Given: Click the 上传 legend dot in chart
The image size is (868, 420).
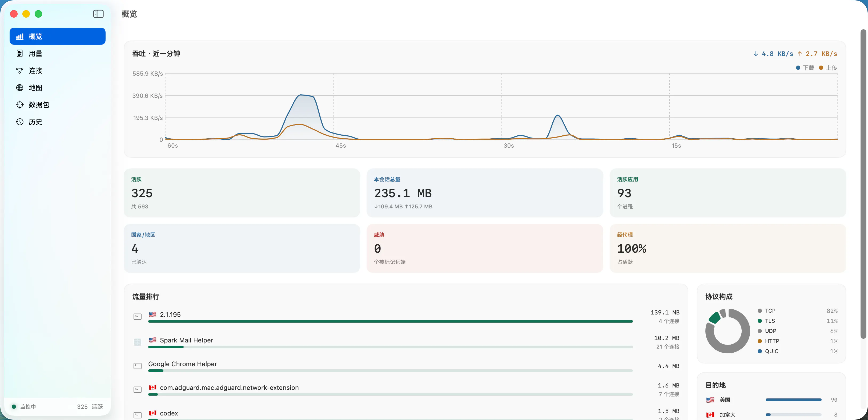Looking at the screenshot, I should [821, 68].
